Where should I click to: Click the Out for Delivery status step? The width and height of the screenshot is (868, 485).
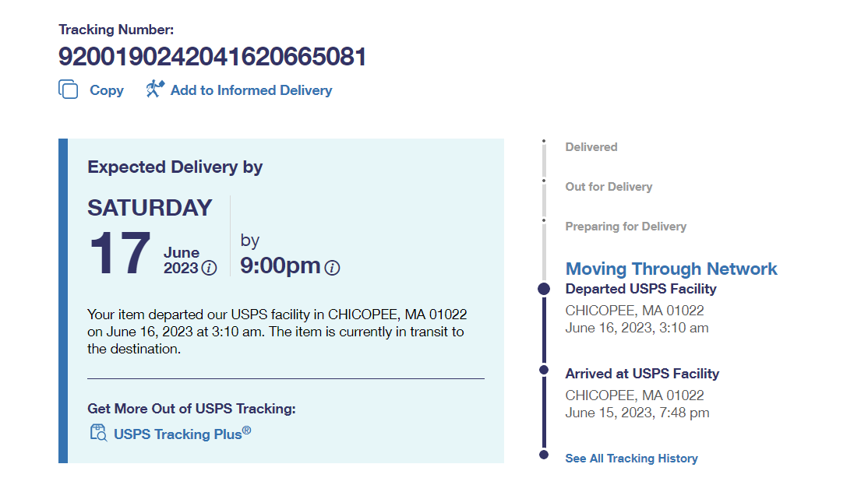point(609,187)
